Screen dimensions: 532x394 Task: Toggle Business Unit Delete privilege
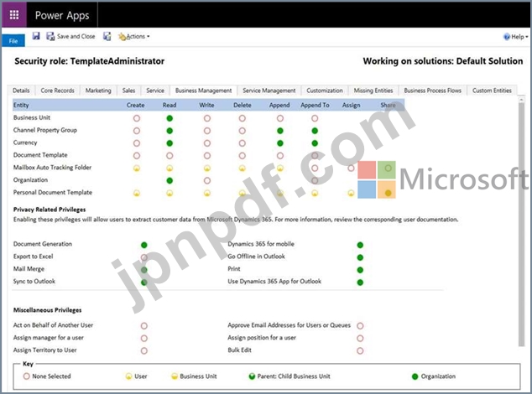242,118
